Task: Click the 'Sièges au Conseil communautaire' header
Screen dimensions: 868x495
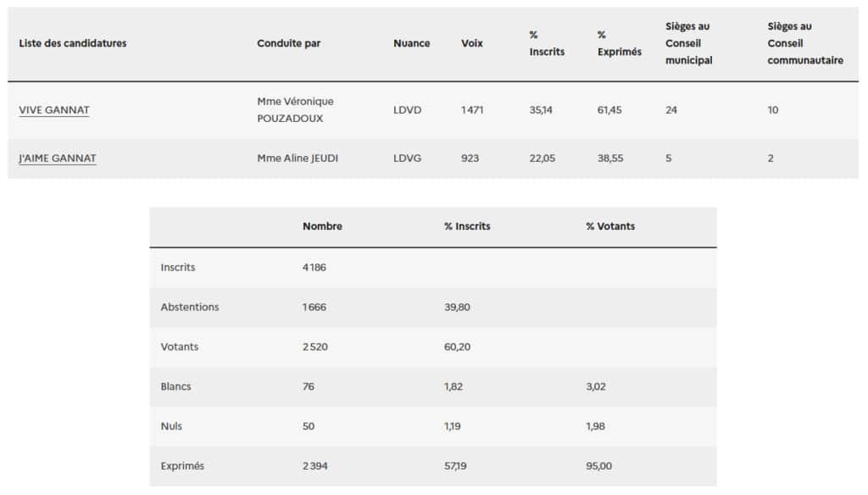Action: point(804,43)
